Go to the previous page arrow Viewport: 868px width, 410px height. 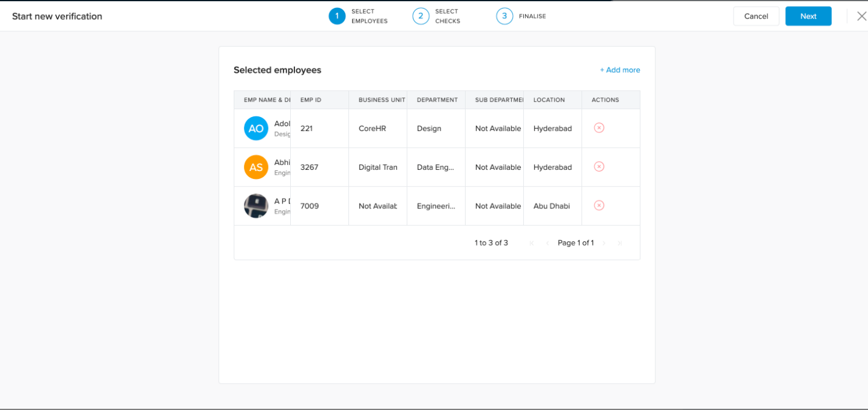click(x=547, y=243)
